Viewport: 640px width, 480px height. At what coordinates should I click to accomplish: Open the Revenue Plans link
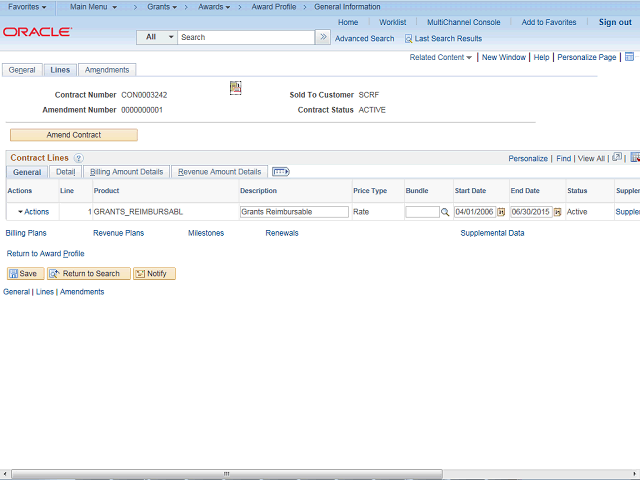pos(118,233)
